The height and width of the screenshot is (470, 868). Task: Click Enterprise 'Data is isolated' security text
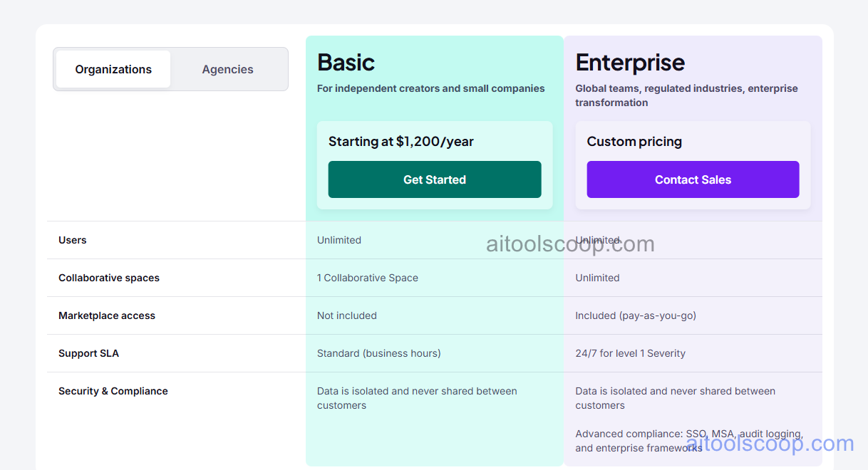(x=676, y=398)
